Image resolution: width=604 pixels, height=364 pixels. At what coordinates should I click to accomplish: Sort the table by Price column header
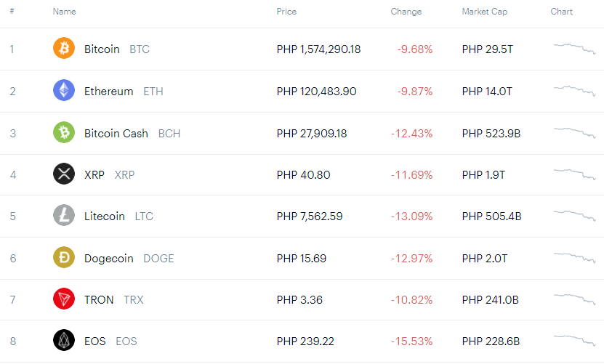click(x=286, y=12)
